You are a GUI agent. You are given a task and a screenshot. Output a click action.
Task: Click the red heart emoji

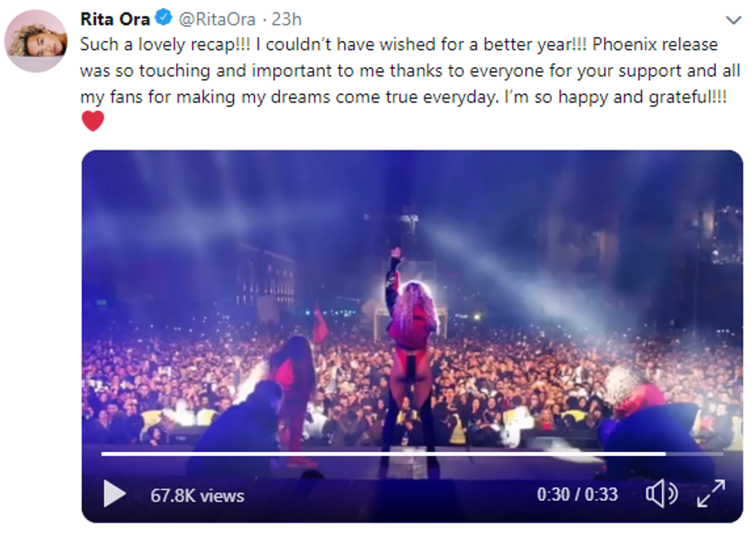pyautogui.click(x=93, y=121)
